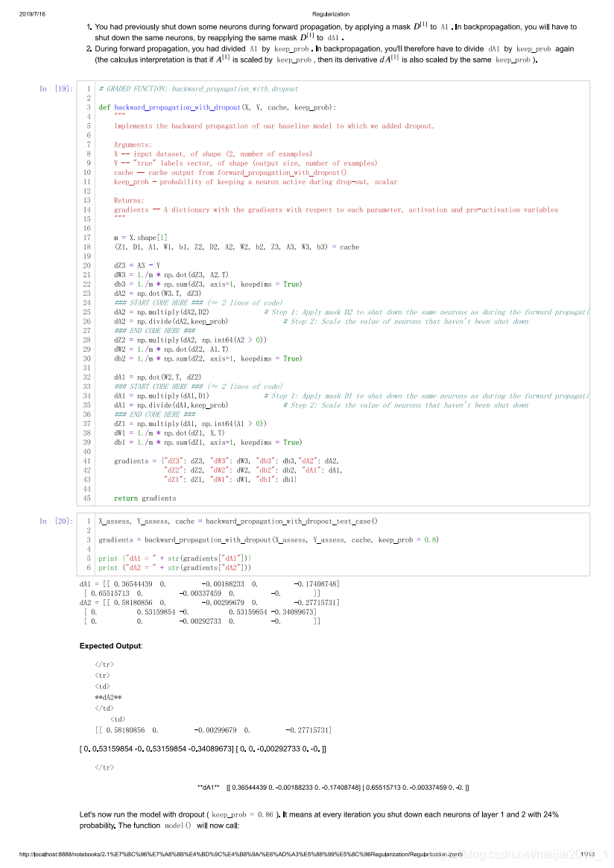Click the 'return gradients' line
This screenshot has width=614, height=868.
click(145, 498)
